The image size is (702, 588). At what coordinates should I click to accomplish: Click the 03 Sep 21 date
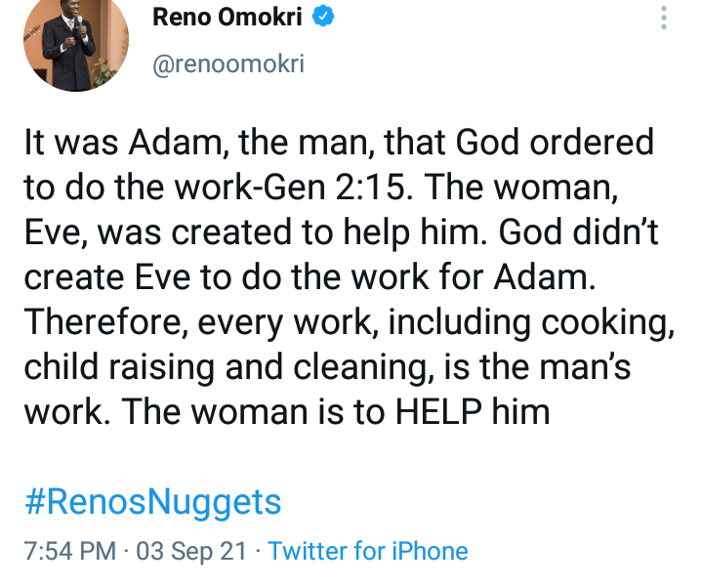point(191,551)
